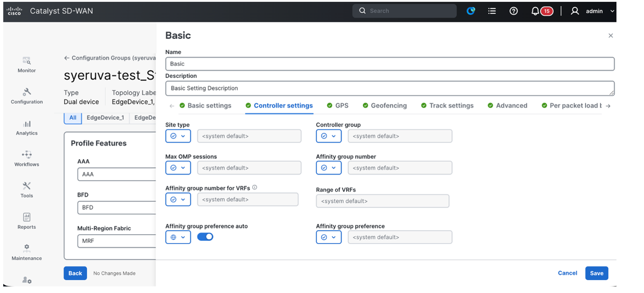Open the Workflows sidebar icon
The width and height of the screenshot is (644, 293).
27,154
